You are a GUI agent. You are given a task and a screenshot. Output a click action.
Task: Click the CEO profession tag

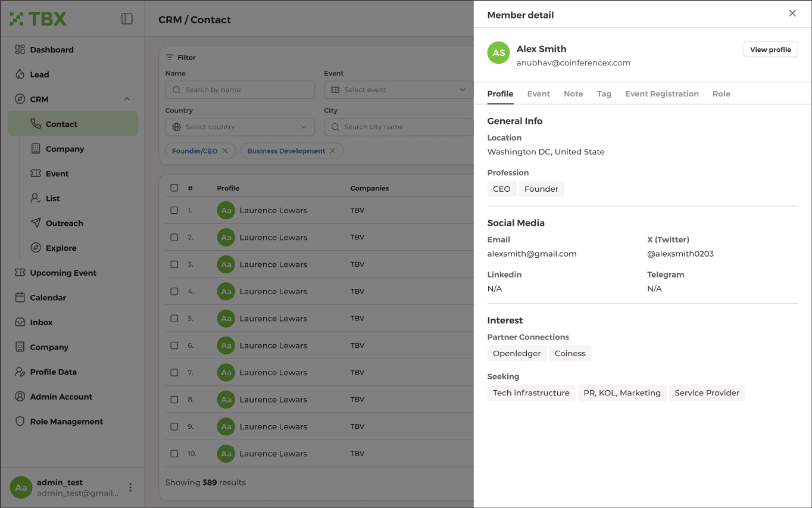(502, 189)
